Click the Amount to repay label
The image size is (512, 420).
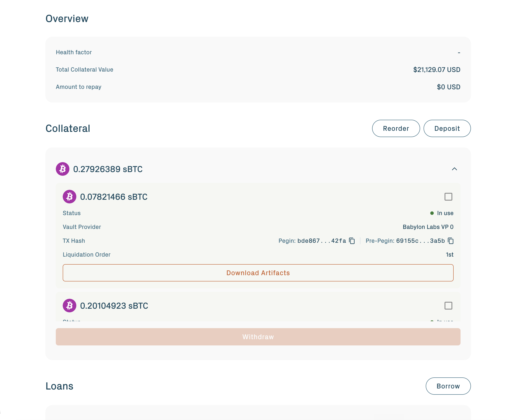[78, 87]
